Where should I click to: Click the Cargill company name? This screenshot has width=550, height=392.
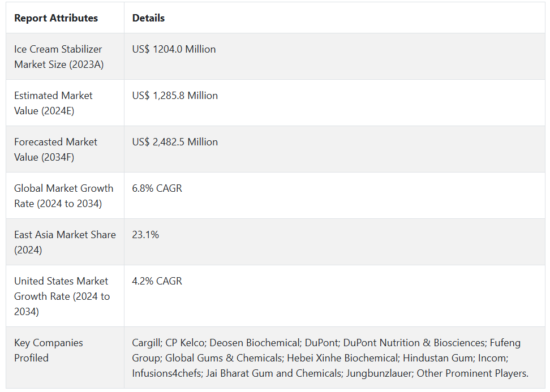pyautogui.click(x=146, y=343)
